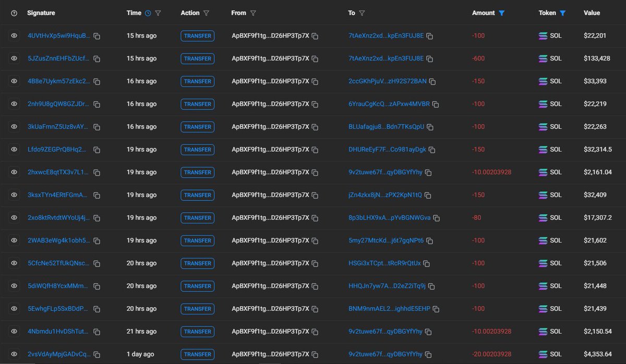View details eye icon for 4UVtHvXp5wi9HquB row
626x364 pixels.
[x=14, y=36]
